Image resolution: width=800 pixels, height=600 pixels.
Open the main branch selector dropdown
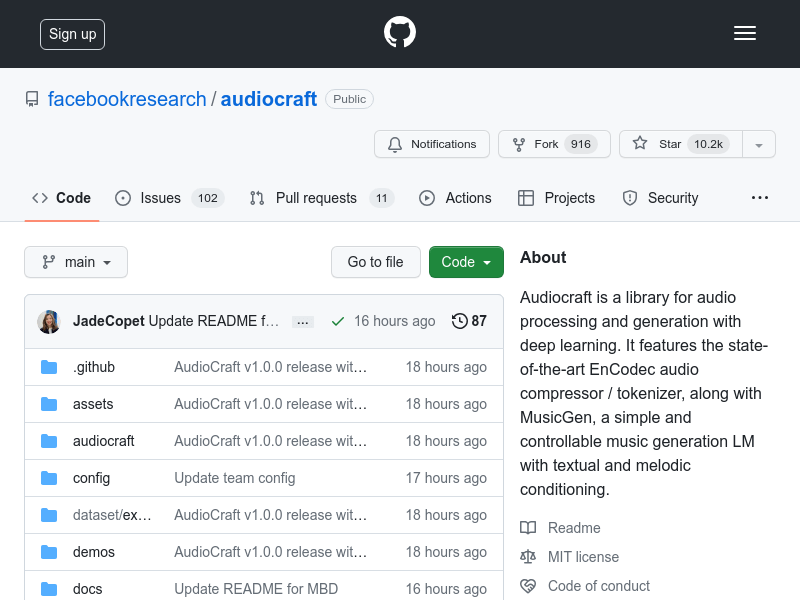pyautogui.click(x=76, y=262)
